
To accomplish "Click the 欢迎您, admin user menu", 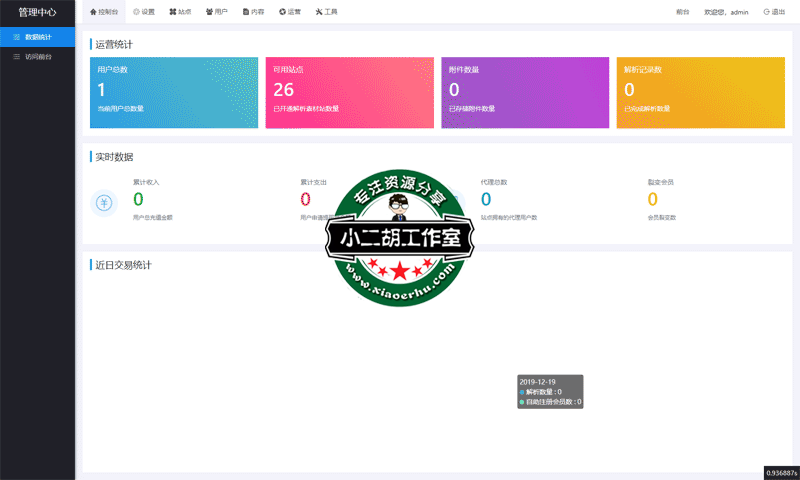I will pyautogui.click(x=727, y=12).
